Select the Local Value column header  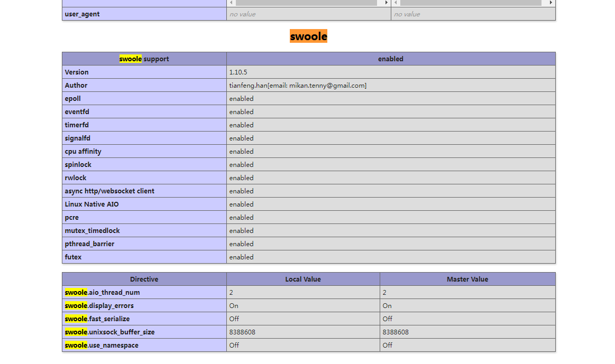[303, 279]
